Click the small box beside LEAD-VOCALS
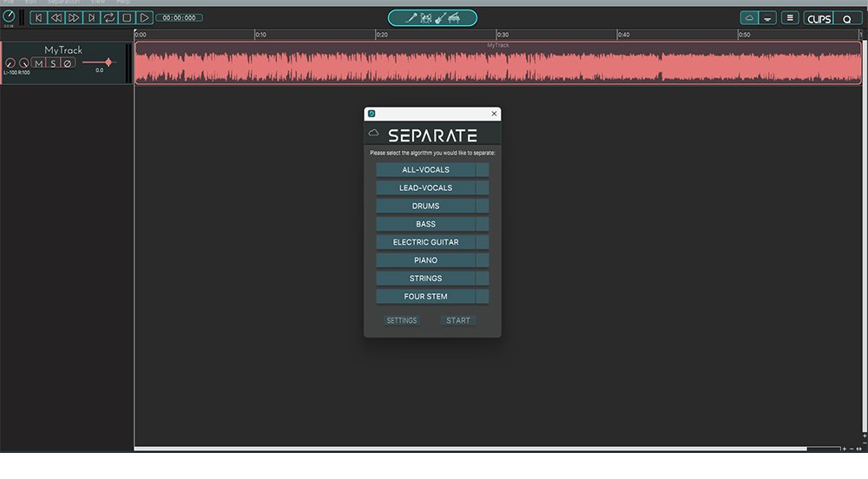868x479 pixels. [482, 188]
